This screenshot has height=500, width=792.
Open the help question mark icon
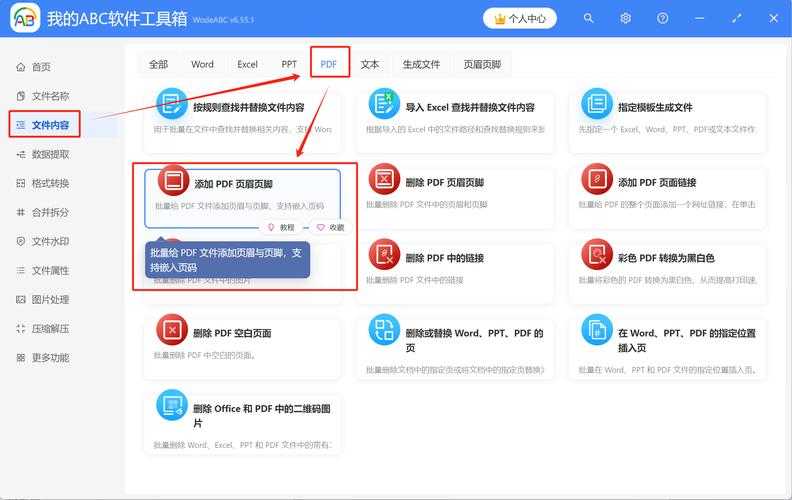coord(663,18)
